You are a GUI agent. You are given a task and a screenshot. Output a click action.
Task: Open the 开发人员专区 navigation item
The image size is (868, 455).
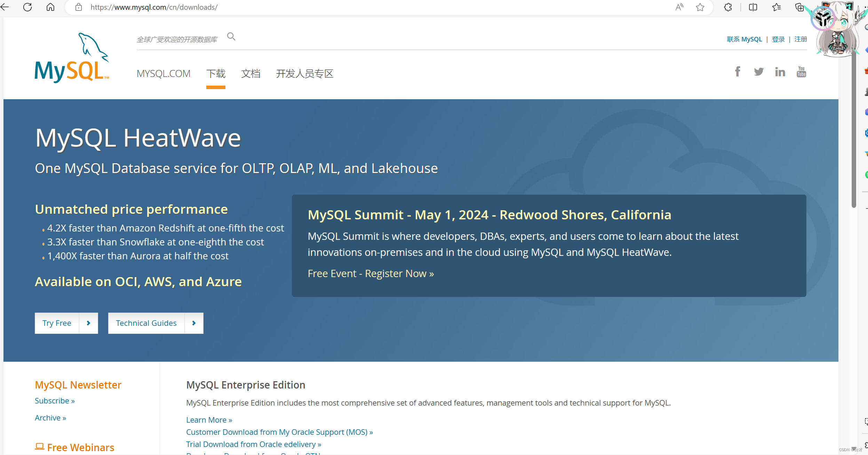click(x=305, y=73)
